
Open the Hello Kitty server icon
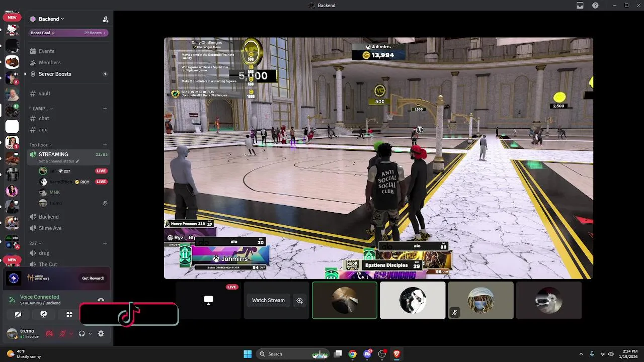12,30
